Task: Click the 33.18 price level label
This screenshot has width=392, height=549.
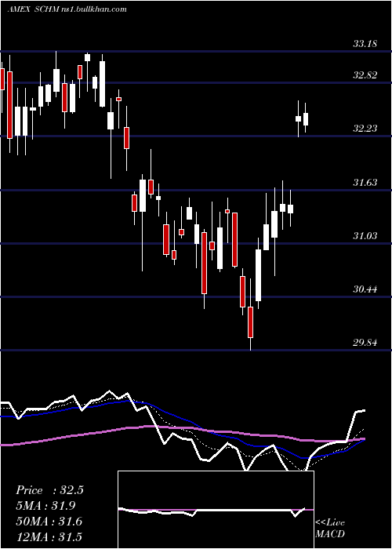Action: [x=365, y=44]
